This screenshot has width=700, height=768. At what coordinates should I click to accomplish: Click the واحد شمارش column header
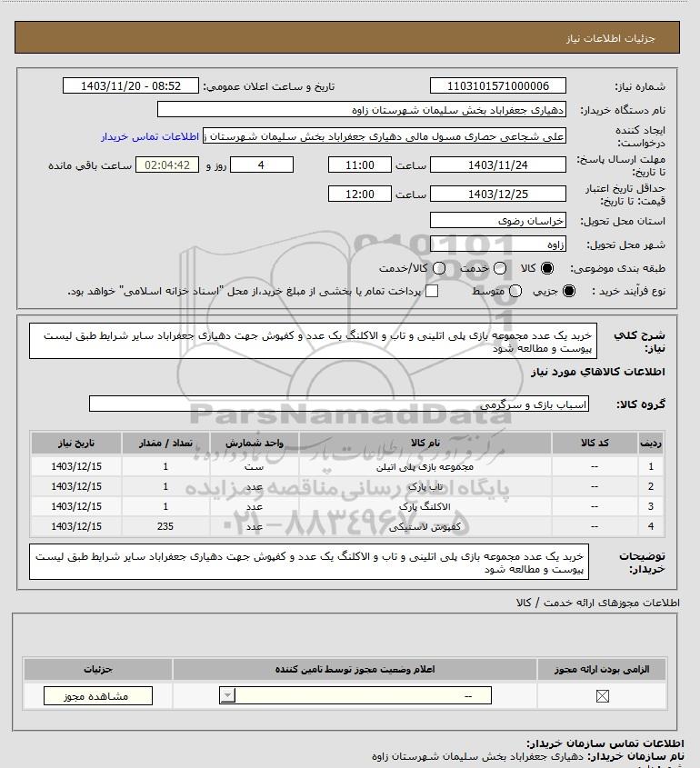[255, 443]
